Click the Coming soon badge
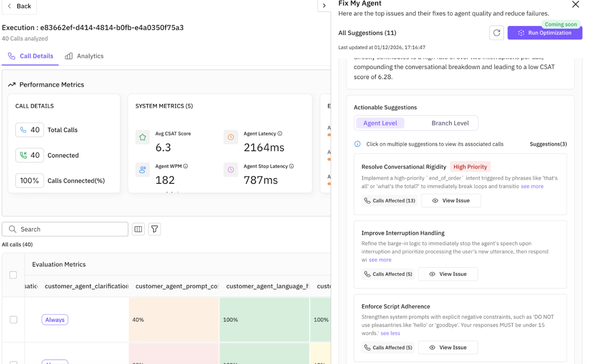 (x=561, y=24)
